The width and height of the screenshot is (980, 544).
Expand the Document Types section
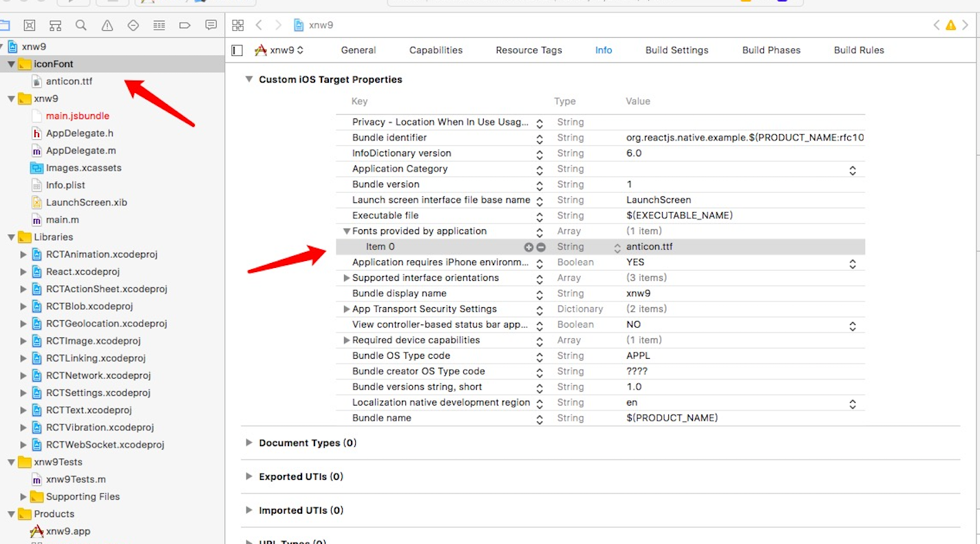coord(249,443)
